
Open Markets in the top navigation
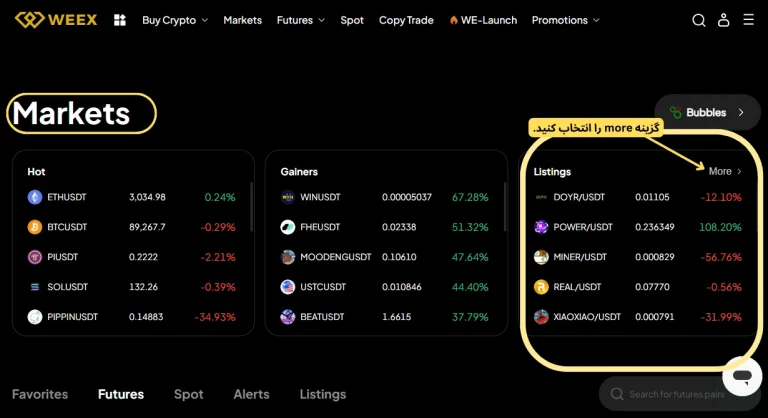pos(242,20)
